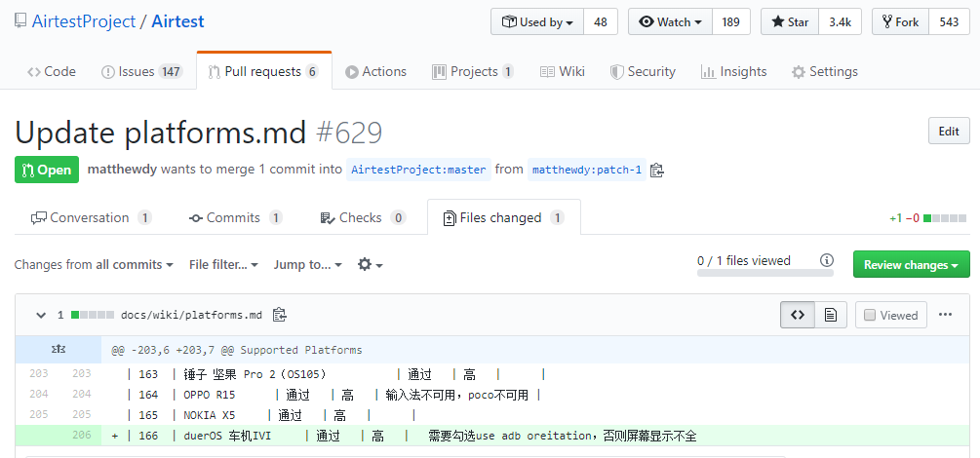Open the docs/wiki/platforms.md file link
Viewport: 980px width, 458px height.
click(191, 315)
